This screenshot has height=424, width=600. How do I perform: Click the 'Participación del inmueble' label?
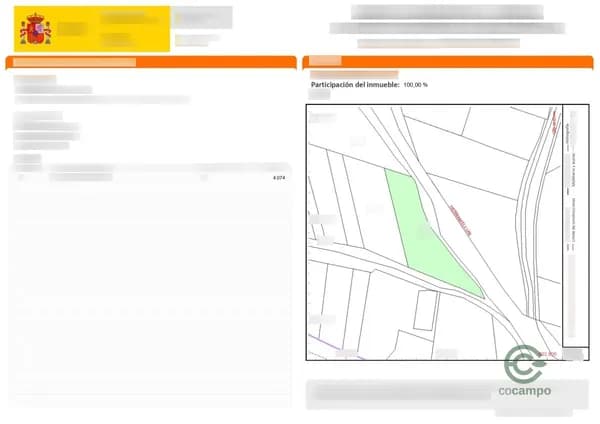tap(355, 85)
